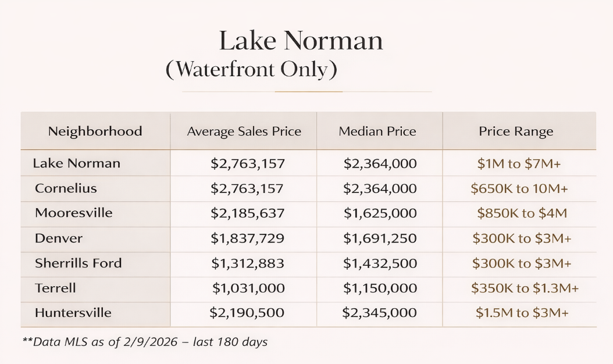Select the Price Range column header
Screen dimensions: 613x364
[516, 132]
